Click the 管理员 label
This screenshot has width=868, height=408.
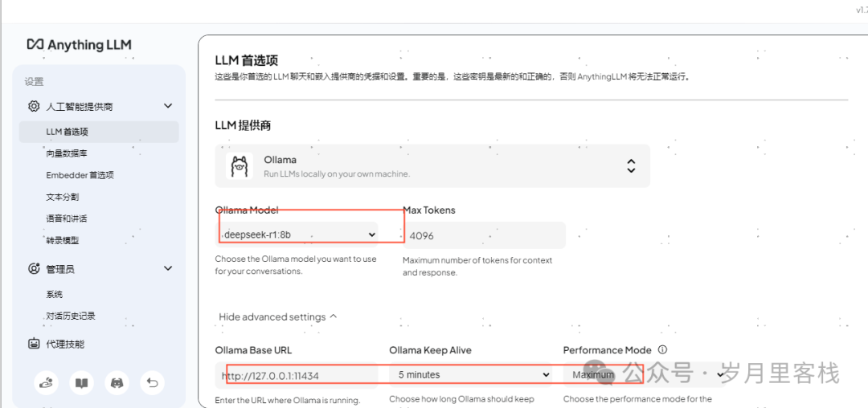59,269
